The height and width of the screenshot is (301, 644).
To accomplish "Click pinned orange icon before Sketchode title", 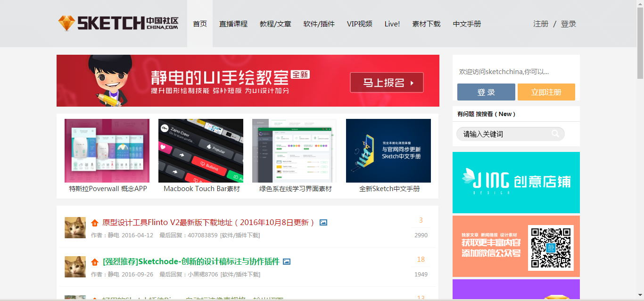I will [95, 262].
